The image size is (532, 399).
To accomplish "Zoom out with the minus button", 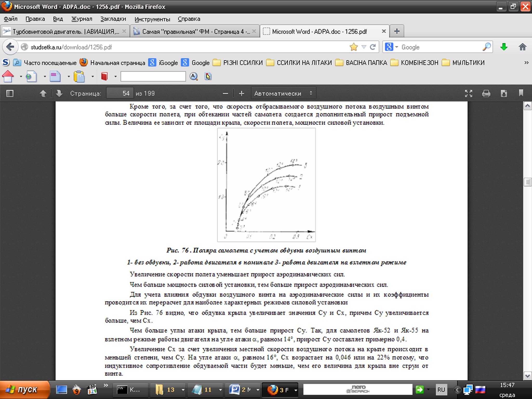I will tap(225, 93).
